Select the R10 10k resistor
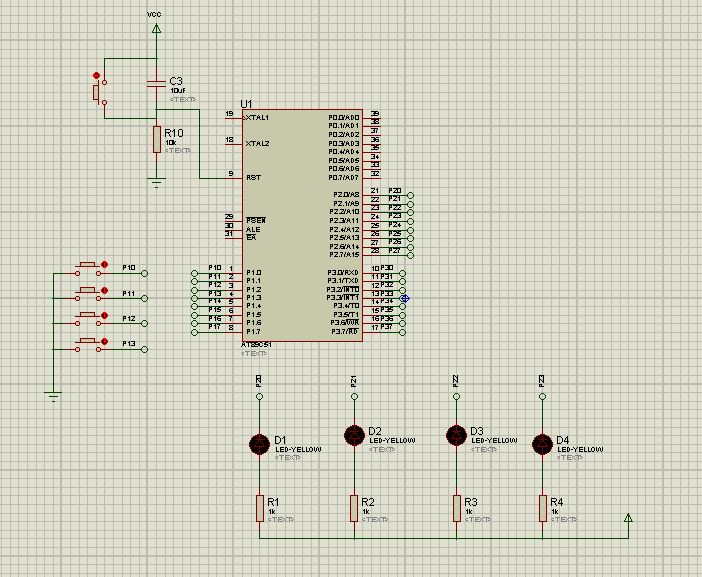The width and height of the screenshot is (702, 577). point(156,139)
